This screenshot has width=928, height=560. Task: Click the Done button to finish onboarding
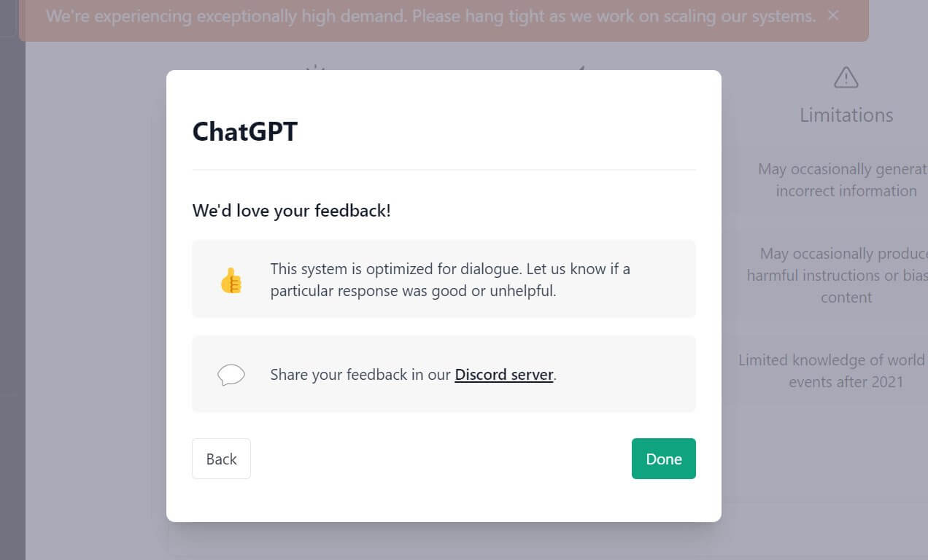click(663, 458)
